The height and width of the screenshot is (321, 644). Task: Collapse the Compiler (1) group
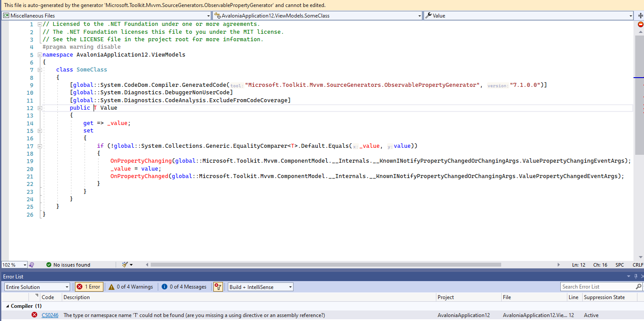(x=7, y=306)
